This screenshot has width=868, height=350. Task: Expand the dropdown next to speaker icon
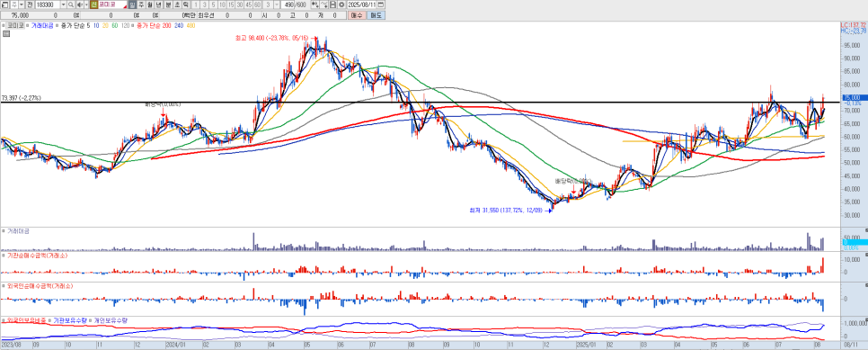(x=86, y=4)
